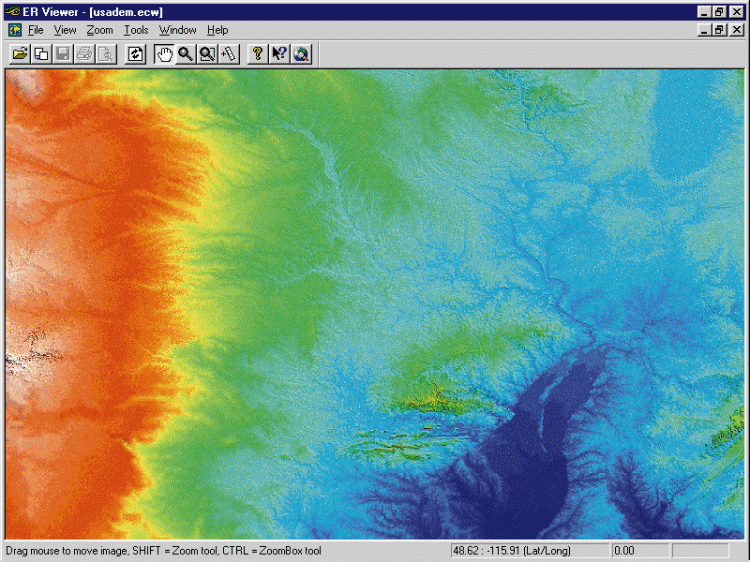Click the globe web link icon
750x562 pixels.
301,54
